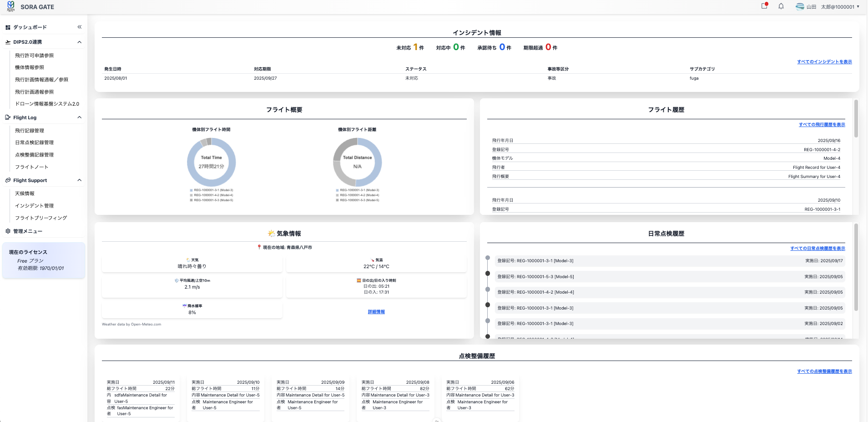This screenshot has height=422, width=868.
Task: Click the flight history panel scrollbar
Action: pos(856,118)
